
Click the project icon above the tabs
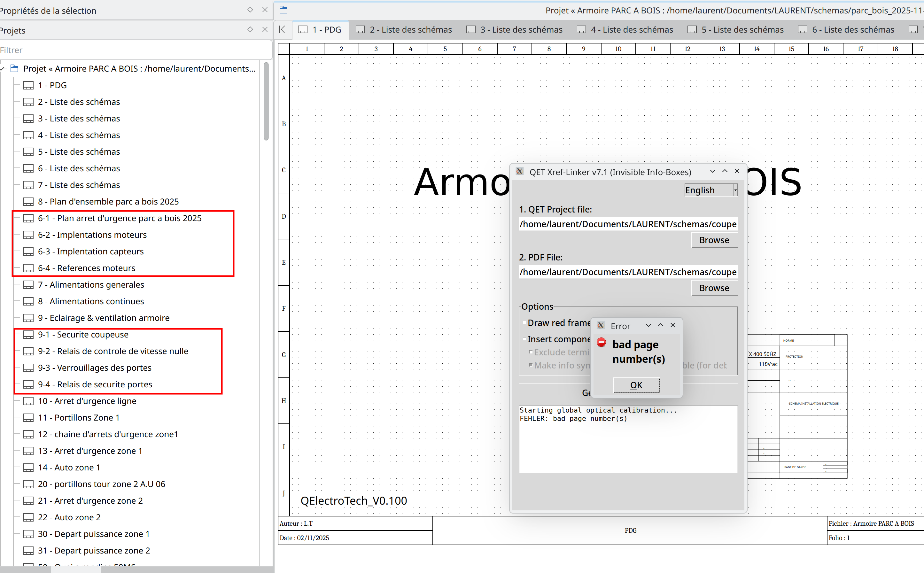[x=283, y=10]
